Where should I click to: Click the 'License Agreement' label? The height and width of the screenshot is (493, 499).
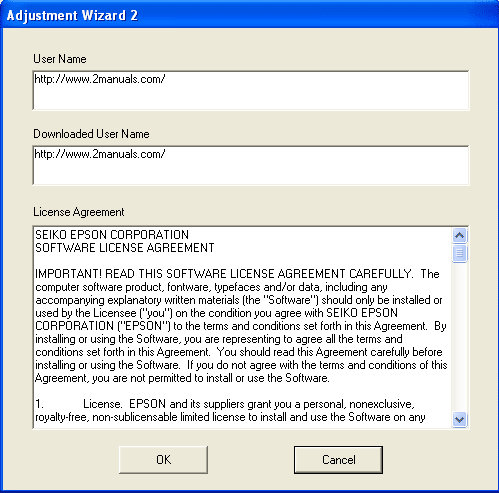pyautogui.click(x=79, y=212)
